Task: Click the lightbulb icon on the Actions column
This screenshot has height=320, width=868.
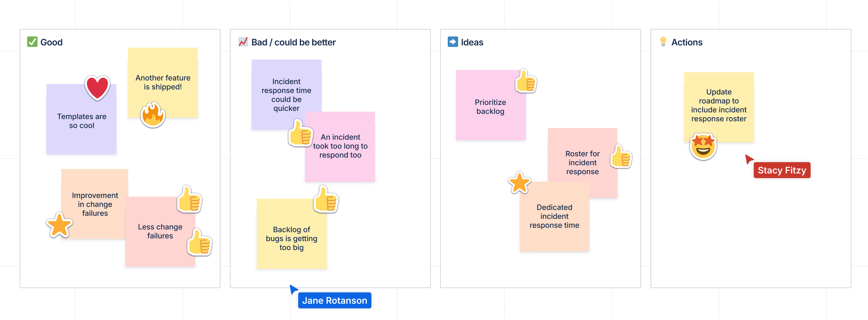Action: point(663,42)
